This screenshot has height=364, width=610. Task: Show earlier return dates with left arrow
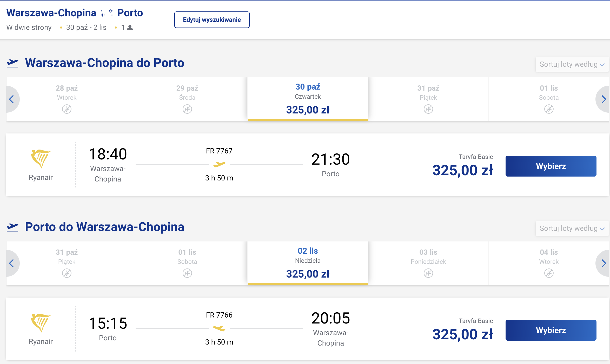click(12, 263)
